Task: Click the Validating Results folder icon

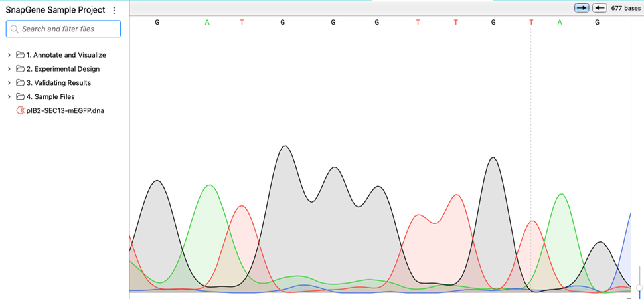Action: [x=21, y=83]
